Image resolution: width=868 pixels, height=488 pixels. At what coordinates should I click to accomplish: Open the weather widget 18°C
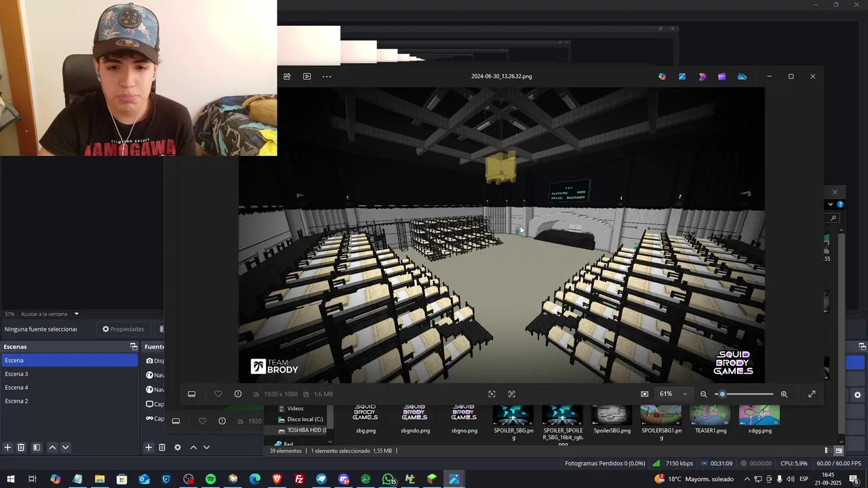(694, 479)
